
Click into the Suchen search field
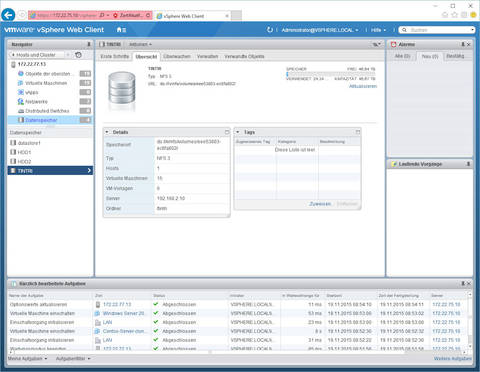coord(437,30)
